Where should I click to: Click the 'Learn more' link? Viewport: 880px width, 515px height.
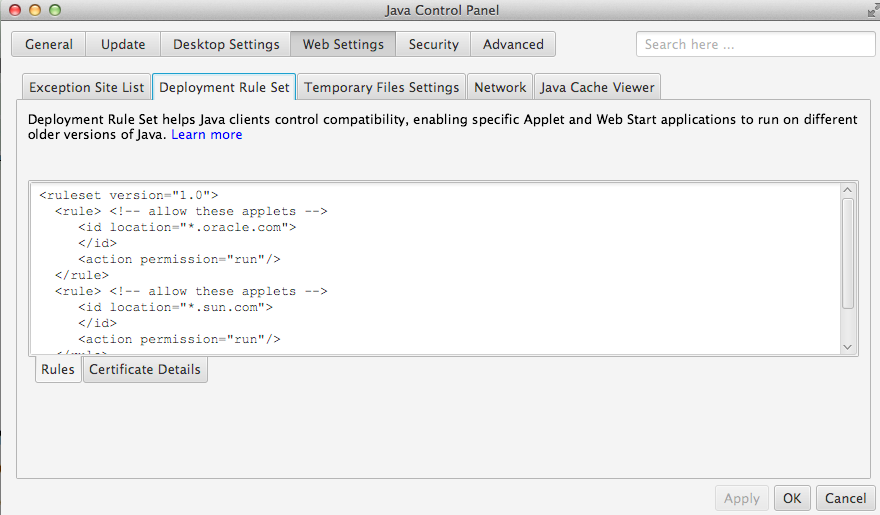pos(206,135)
